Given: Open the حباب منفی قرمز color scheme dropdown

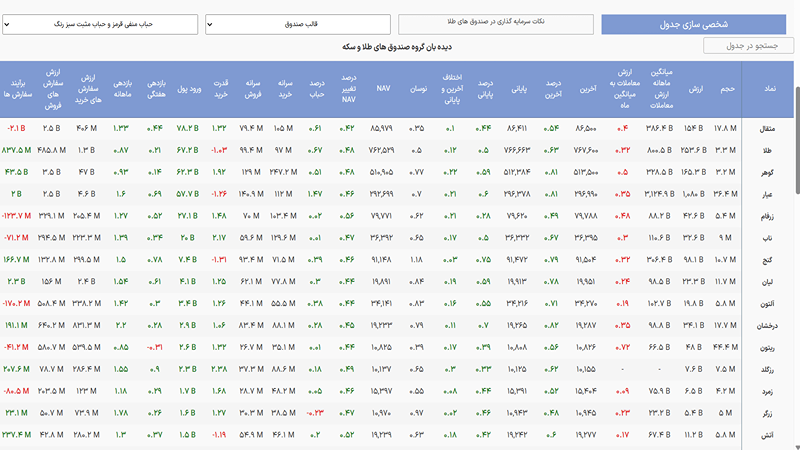Looking at the screenshot, I should [x=100, y=24].
